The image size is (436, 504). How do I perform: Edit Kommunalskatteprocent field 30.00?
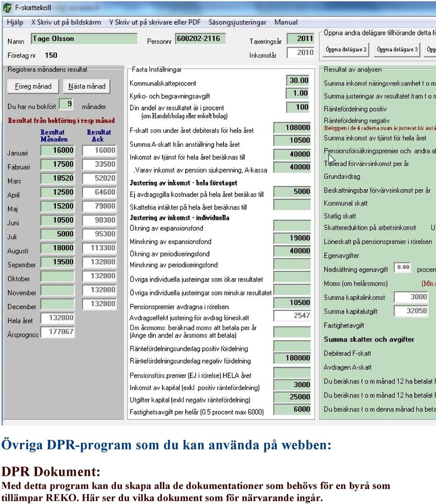[298, 80]
